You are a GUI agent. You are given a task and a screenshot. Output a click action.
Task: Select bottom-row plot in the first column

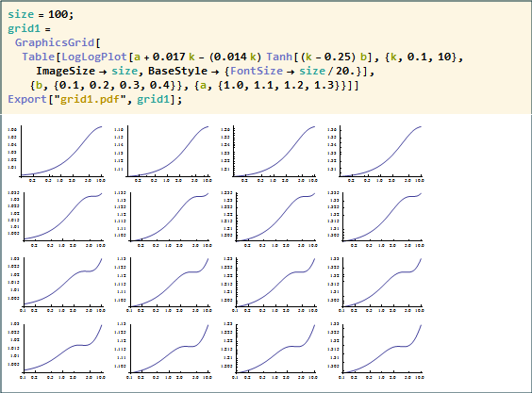click(57, 351)
